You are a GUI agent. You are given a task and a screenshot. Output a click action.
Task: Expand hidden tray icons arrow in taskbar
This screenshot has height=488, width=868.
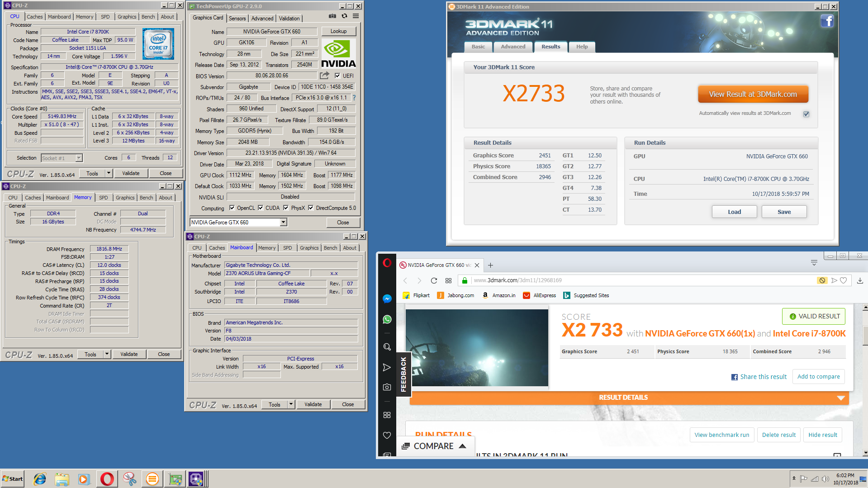pyautogui.click(x=794, y=479)
